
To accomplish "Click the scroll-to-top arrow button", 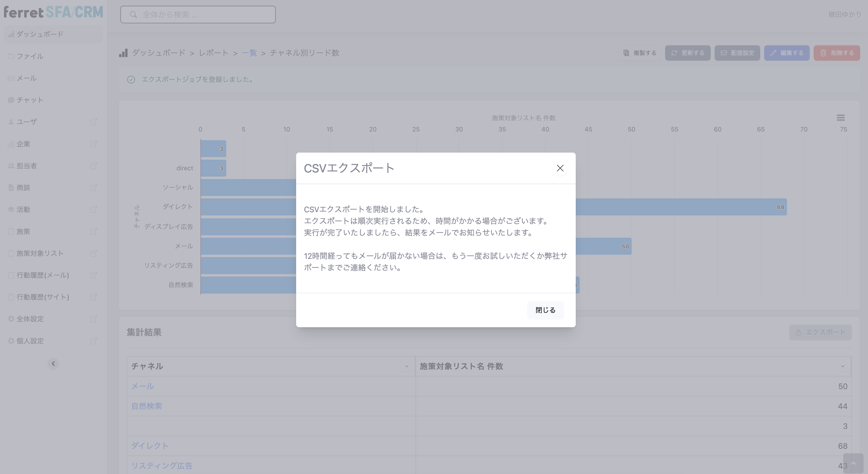I will (853, 464).
